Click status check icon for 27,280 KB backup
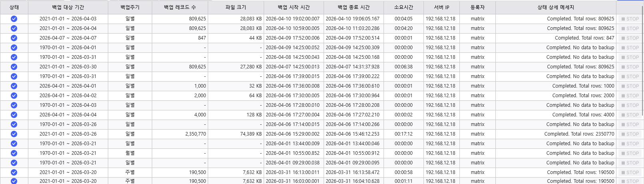 click(x=14, y=67)
